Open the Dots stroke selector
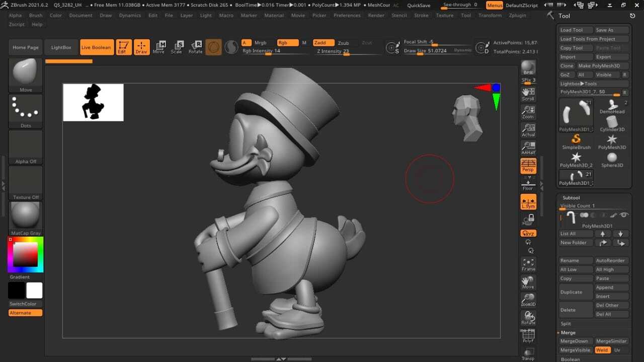 click(x=26, y=111)
